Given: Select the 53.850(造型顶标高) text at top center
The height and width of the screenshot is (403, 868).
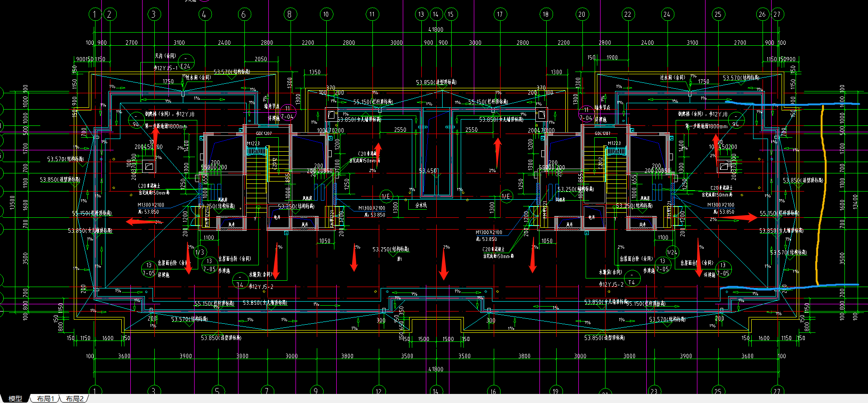Looking at the screenshot, I should pyautogui.click(x=436, y=82).
